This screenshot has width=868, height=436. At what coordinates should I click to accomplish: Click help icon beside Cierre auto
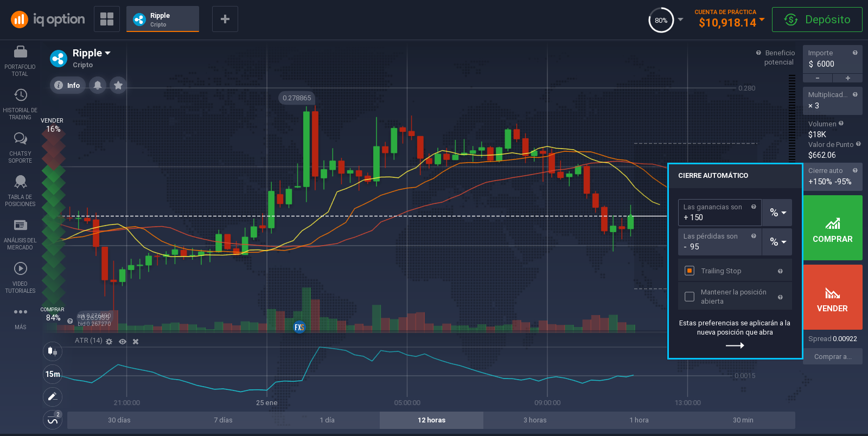click(855, 170)
